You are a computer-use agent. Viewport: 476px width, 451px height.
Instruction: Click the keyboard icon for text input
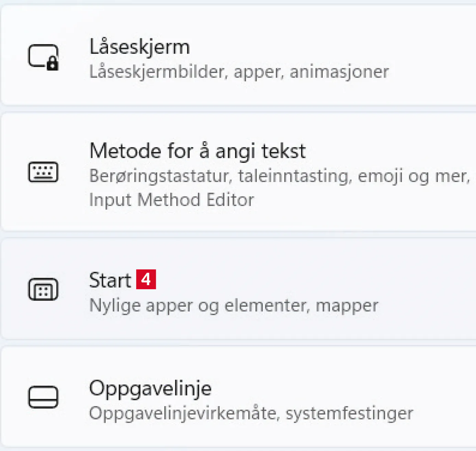tap(43, 172)
